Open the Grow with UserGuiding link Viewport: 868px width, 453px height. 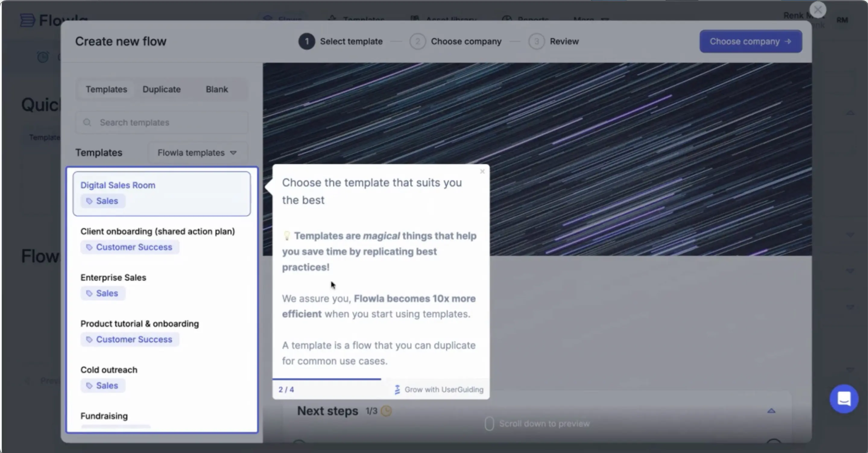[443, 390]
